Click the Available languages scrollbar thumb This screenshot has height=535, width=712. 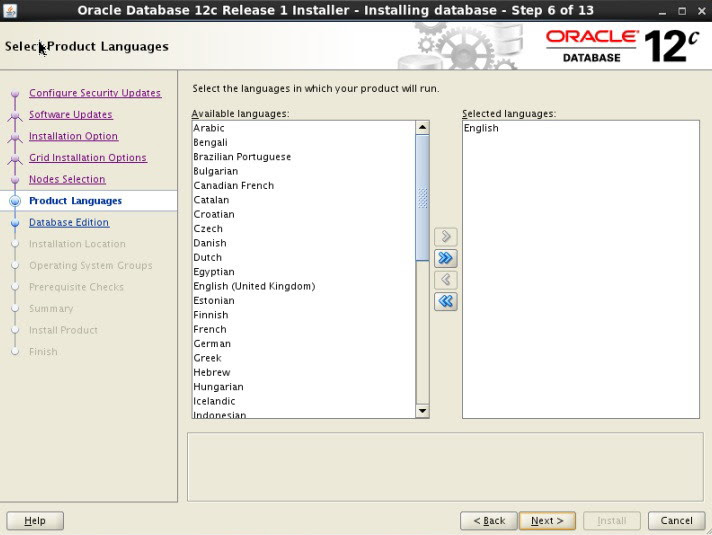pyautogui.click(x=422, y=198)
